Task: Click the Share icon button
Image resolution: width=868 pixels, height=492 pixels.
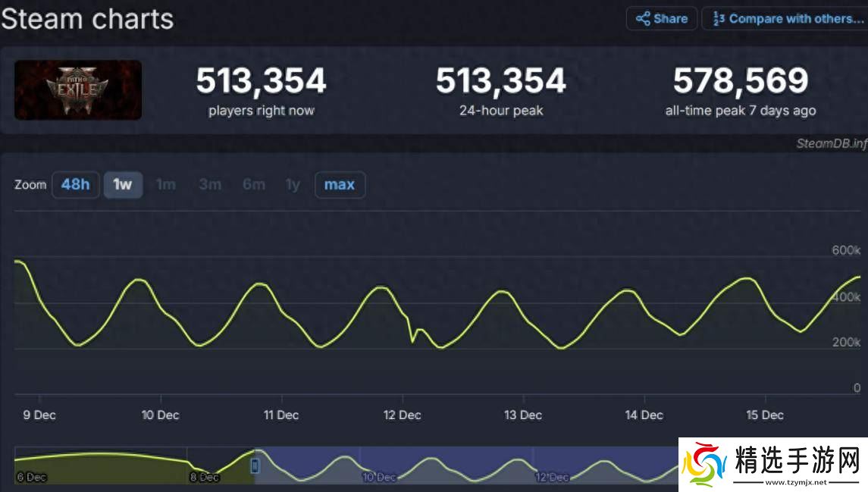Action: [661, 19]
